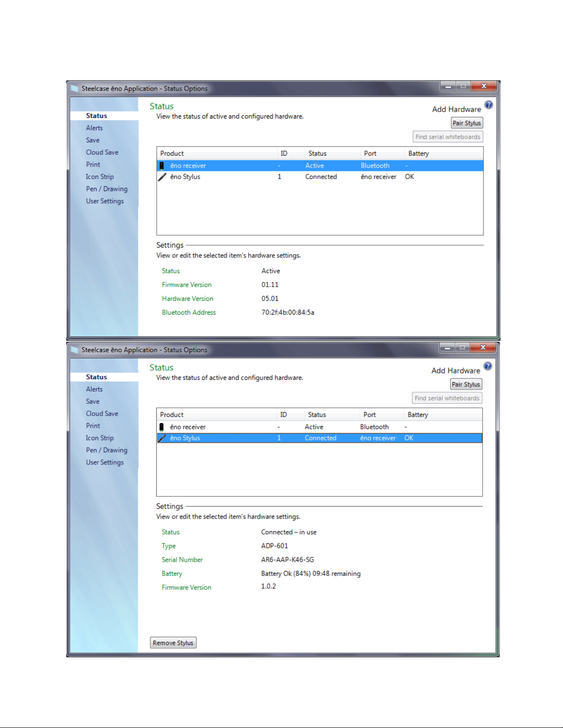Close the bottom Status Options window

483,347
